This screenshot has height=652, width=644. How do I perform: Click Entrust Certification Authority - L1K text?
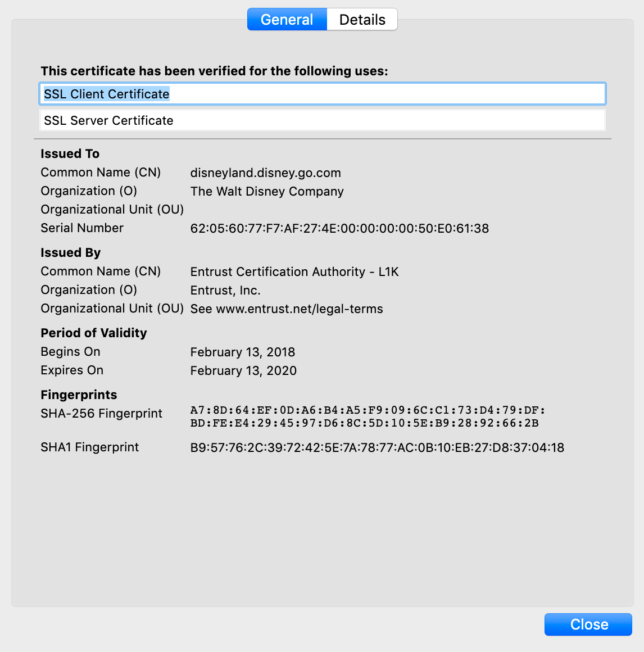click(294, 271)
